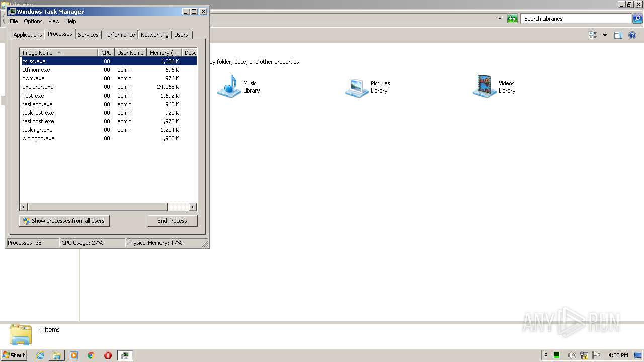Select the taskeng.exe process row
644x362 pixels.
point(108,104)
